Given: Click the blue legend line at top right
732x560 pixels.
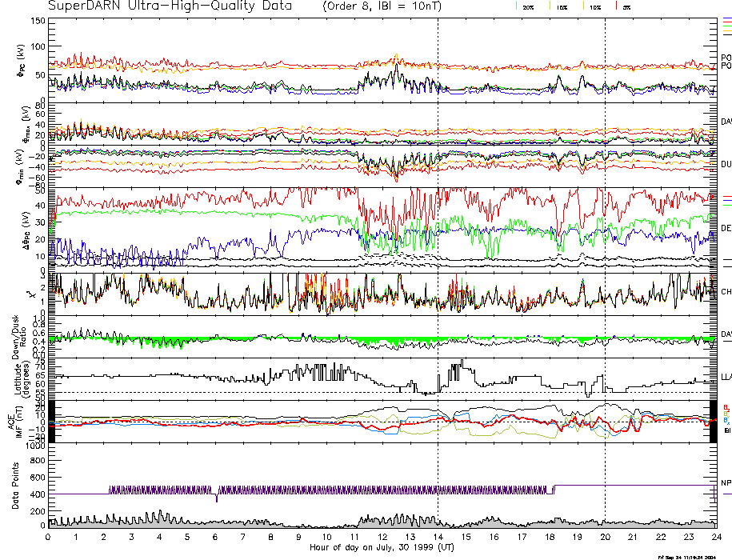Looking at the screenshot, I should [726, 18].
